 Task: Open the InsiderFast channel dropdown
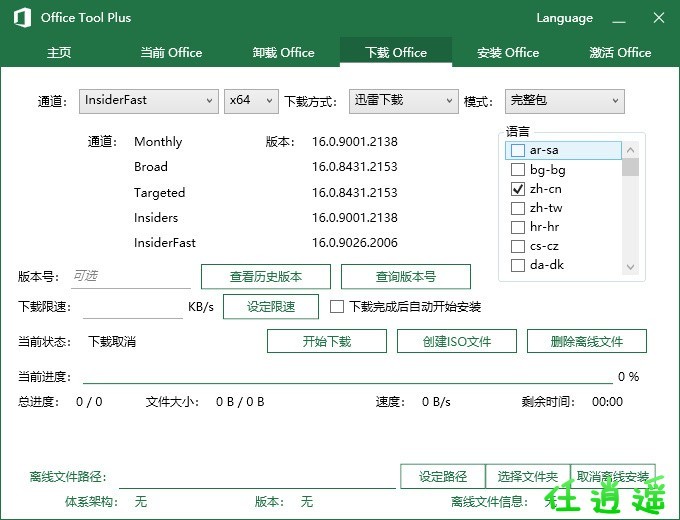pos(149,101)
